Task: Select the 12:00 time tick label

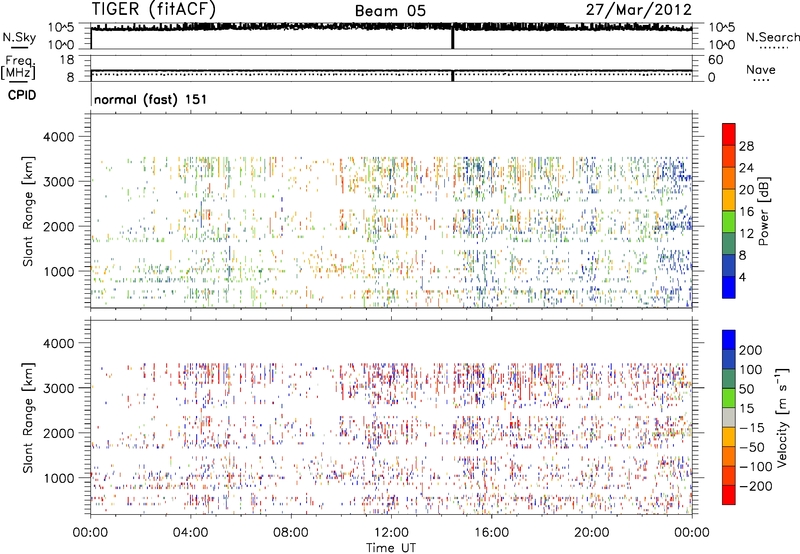Action: [391, 533]
